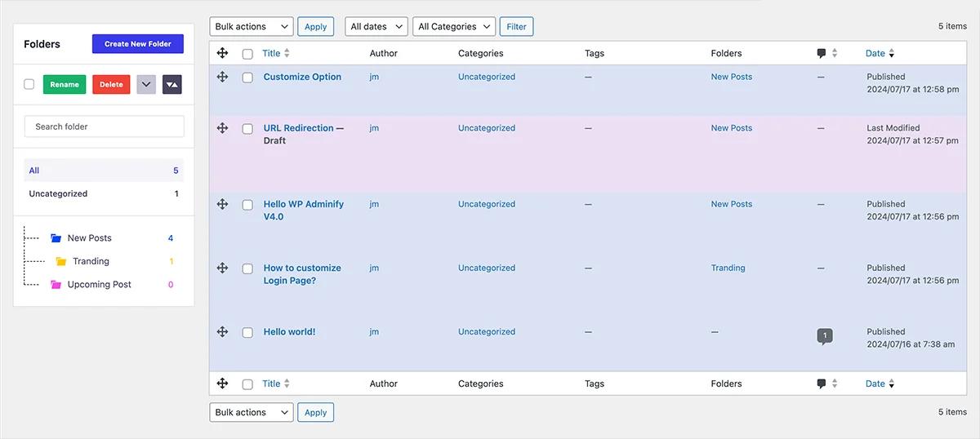
Task: Click the comments bubble icon in footer
Action: pyautogui.click(x=822, y=384)
